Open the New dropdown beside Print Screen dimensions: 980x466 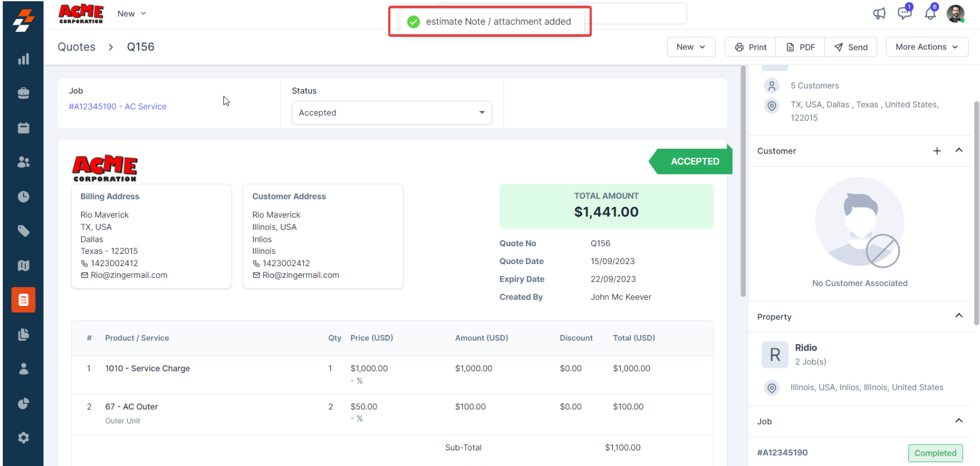[691, 47]
